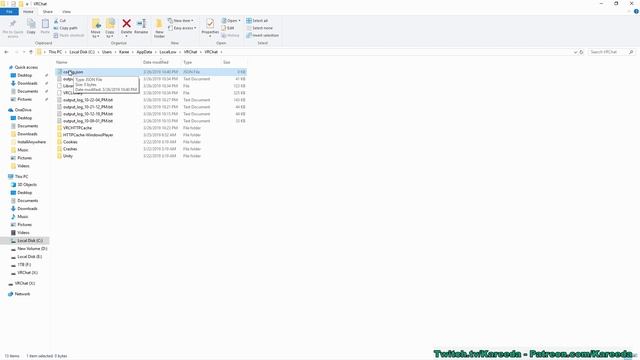This screenshot has width=640, height=360.
Task: Switch to the Home ribbon tab
Action: [28, 12]
